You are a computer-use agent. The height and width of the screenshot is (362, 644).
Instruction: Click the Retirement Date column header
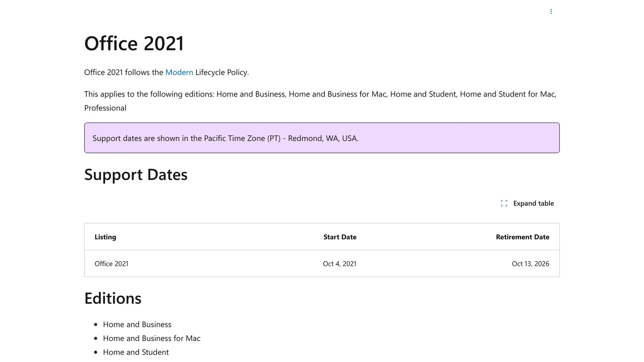[x=522, y=237]
